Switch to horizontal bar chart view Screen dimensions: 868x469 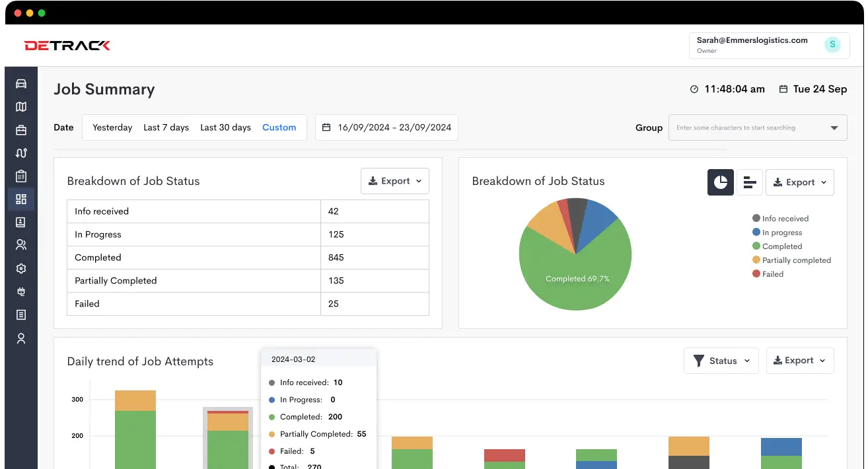pos(750,182)
